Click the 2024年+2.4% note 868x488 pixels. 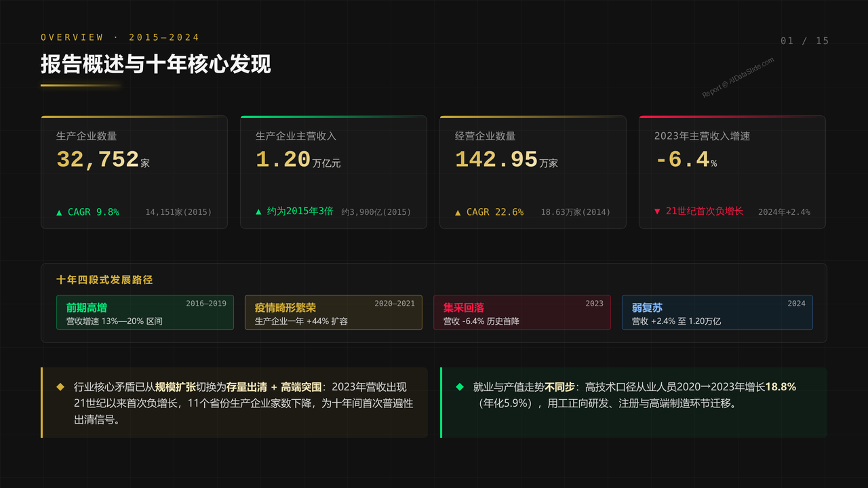tap(784, 212)
